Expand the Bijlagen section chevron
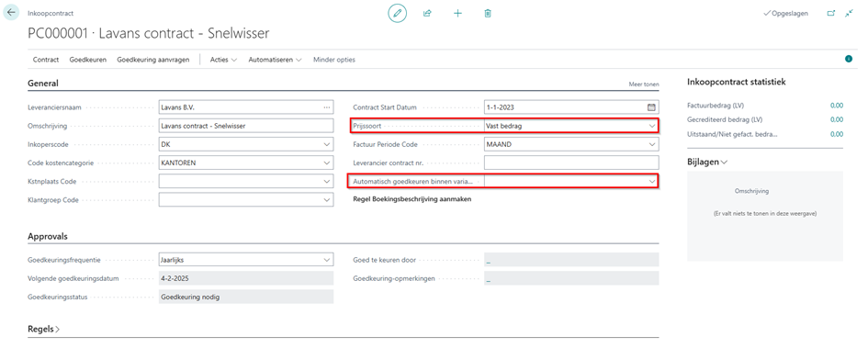The width and height of the screenshot is (868, 348). point(724,163)
